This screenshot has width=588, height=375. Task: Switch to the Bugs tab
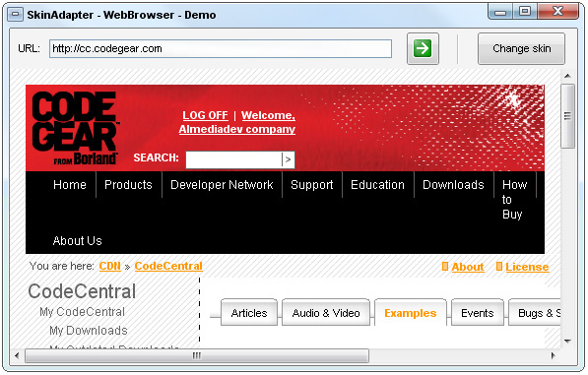coord(535,312)
